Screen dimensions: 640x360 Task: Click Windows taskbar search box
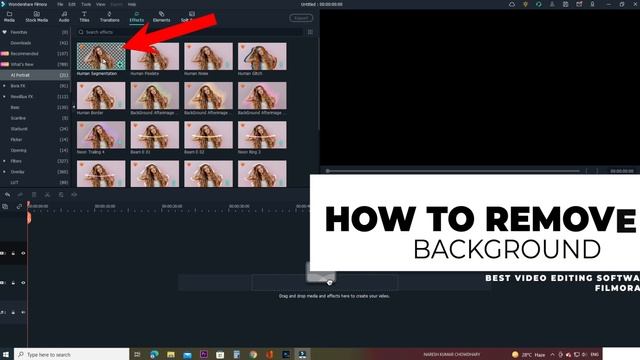click(72, 354)
